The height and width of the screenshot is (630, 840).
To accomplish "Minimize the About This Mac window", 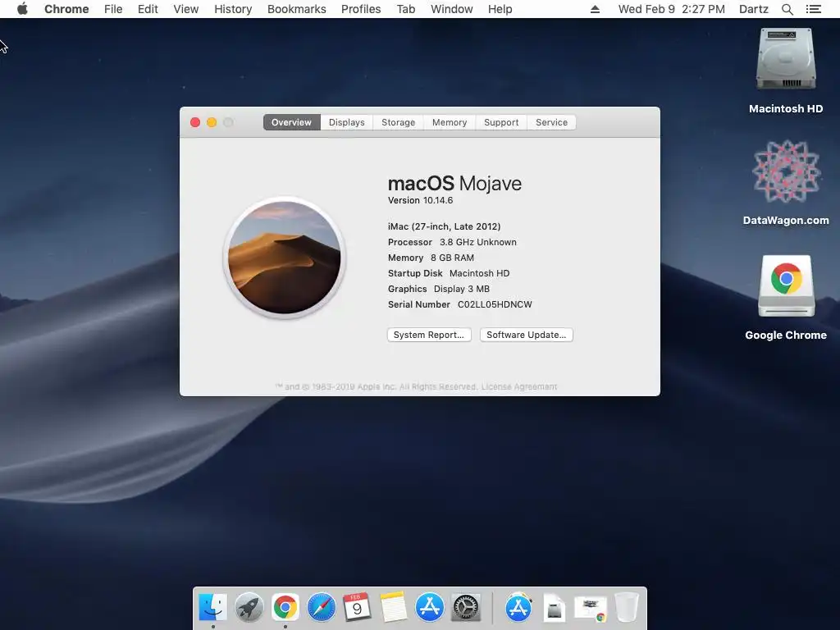I will [212, 122].
